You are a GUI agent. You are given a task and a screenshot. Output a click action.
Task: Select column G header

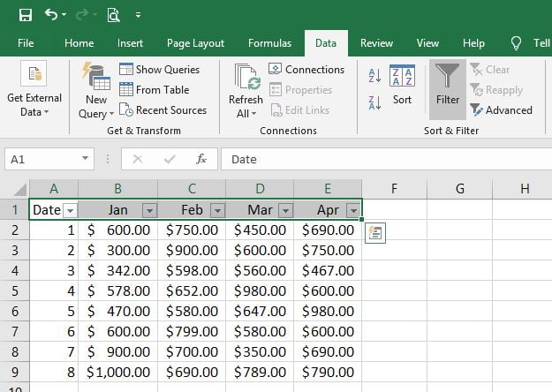[x=460, y=189]
